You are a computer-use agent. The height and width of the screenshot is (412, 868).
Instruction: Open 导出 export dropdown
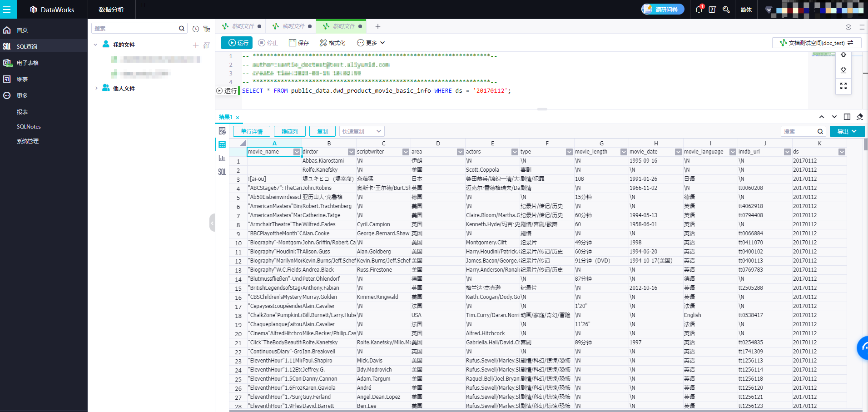pos(848,131)
